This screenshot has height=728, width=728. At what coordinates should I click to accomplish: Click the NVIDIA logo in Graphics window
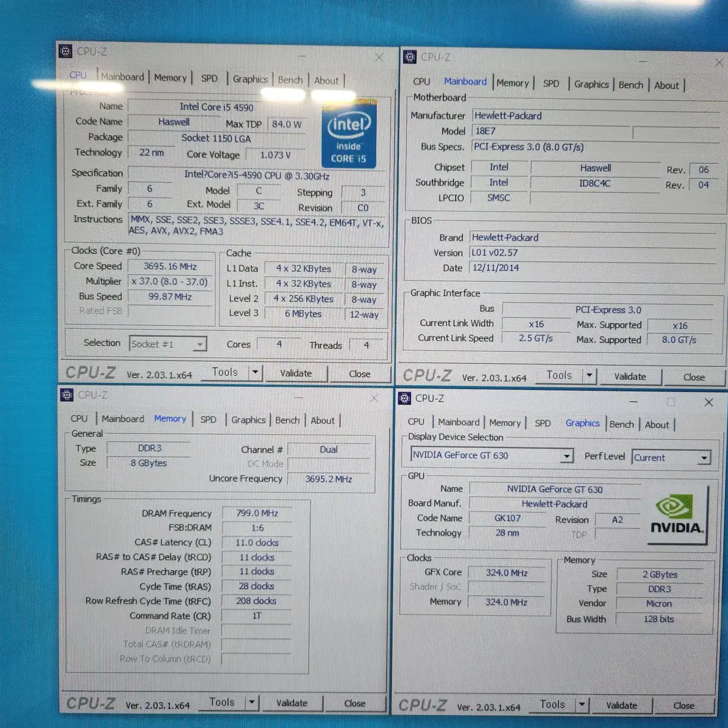(x=676, y=514)
